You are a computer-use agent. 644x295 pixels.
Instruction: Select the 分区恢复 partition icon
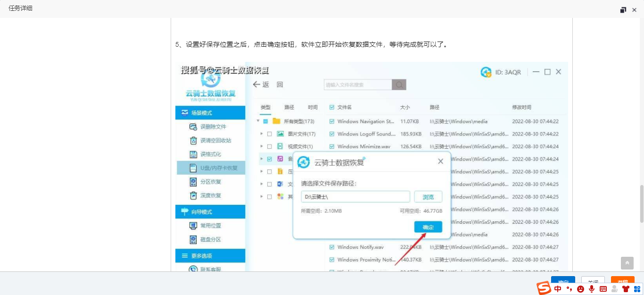coord(193,182)
